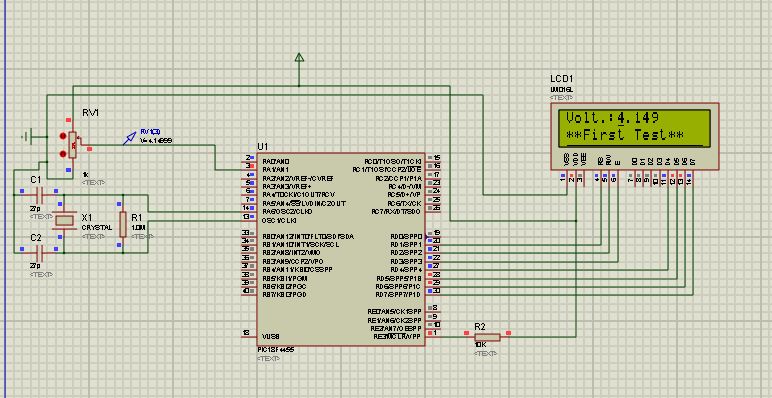
Task: Click U1 pin number 30
Action: point(436,292)
